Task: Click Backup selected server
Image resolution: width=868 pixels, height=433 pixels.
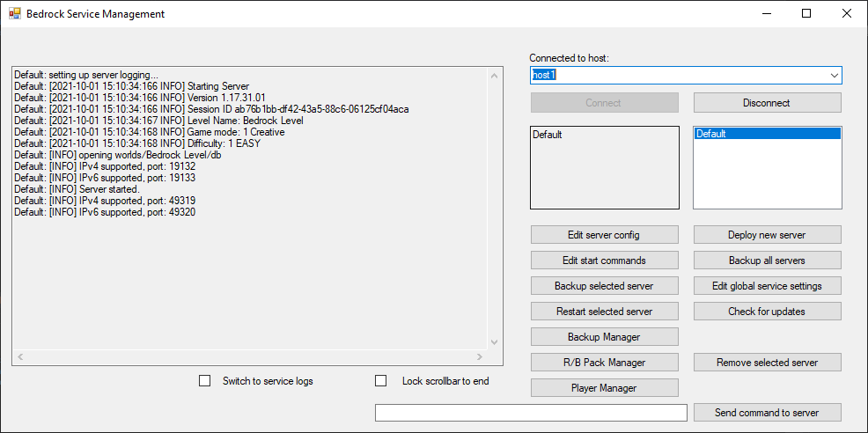Action: pyautogui.click(x=604, y=286)
